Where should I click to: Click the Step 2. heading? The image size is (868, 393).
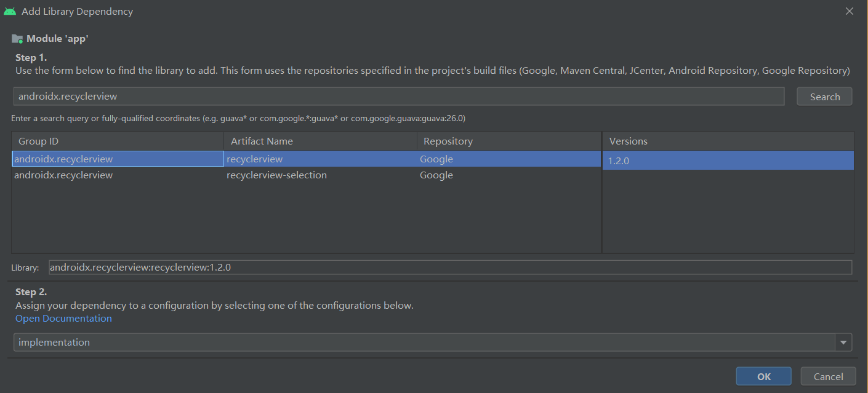tap(31, 292)
